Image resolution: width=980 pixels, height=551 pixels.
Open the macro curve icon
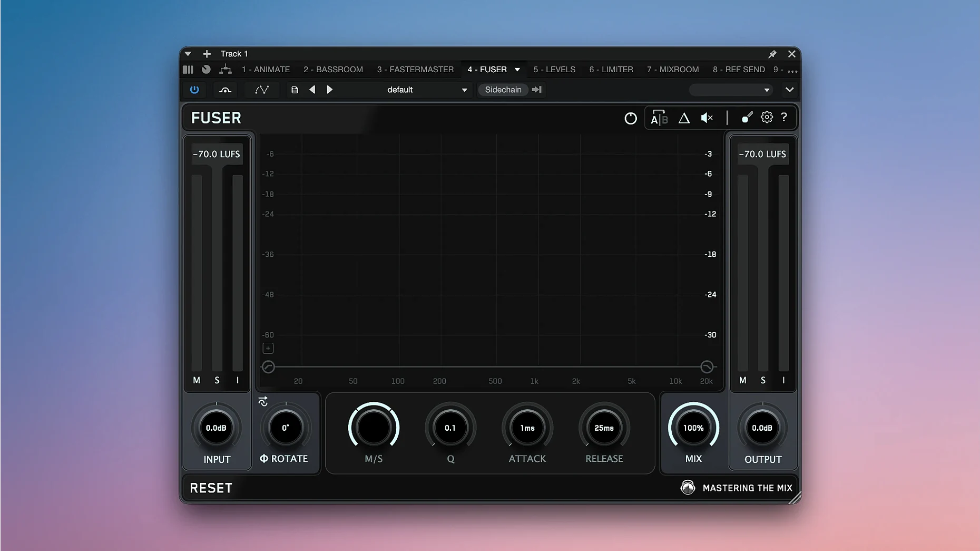point(225,90)
